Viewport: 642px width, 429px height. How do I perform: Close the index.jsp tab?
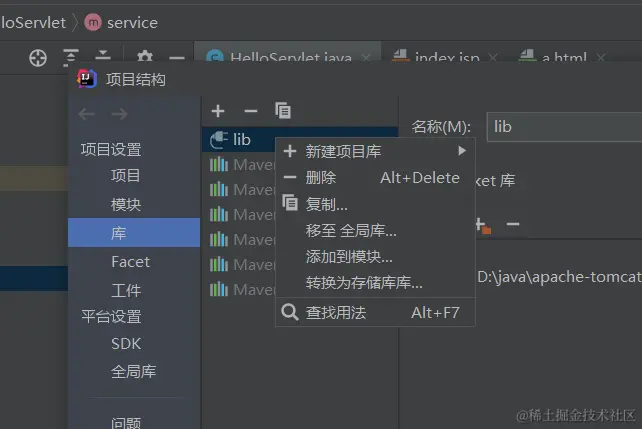pos(493,58)
